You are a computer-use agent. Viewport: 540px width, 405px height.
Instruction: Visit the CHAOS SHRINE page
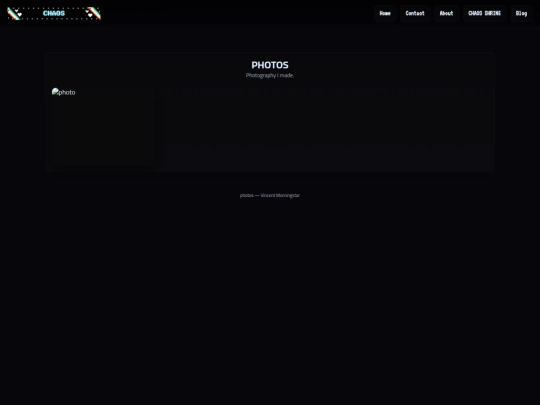[x=484, y=13]
